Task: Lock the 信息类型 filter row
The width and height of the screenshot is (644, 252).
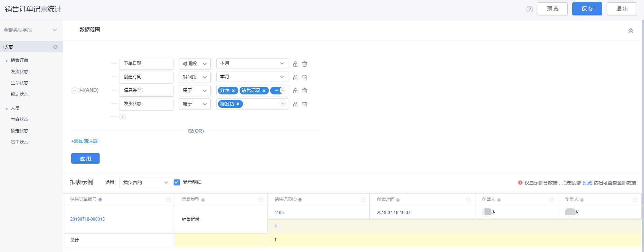Action: point(295,91)
